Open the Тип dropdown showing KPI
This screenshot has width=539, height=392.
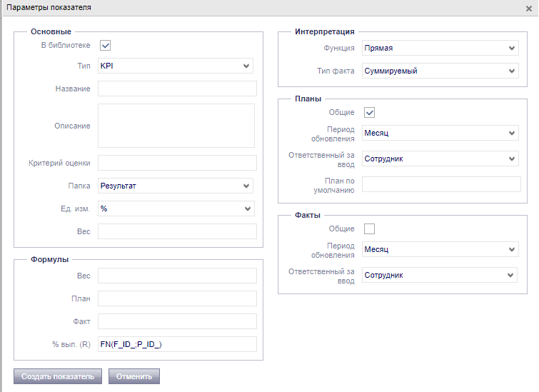tap(176, 66)
